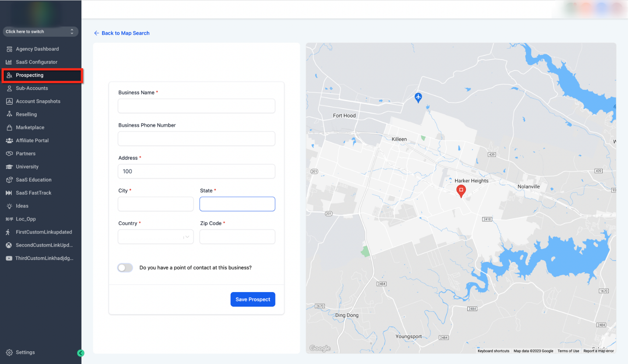The width and height of the screenshot is (628, 364).
Task: Click the Zip Code input field
Action: pos(237,237)
